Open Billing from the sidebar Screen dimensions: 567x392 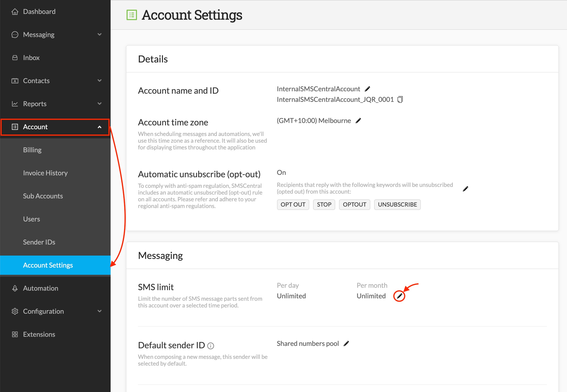tap(32, 150)
